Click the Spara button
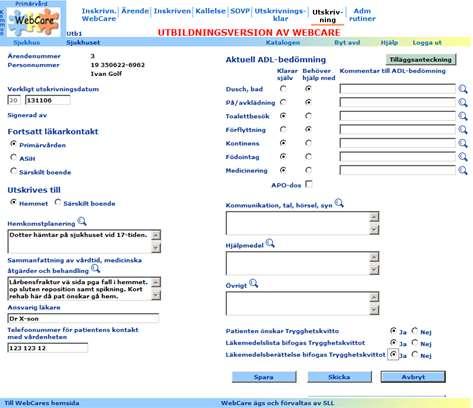 point(264,377)
